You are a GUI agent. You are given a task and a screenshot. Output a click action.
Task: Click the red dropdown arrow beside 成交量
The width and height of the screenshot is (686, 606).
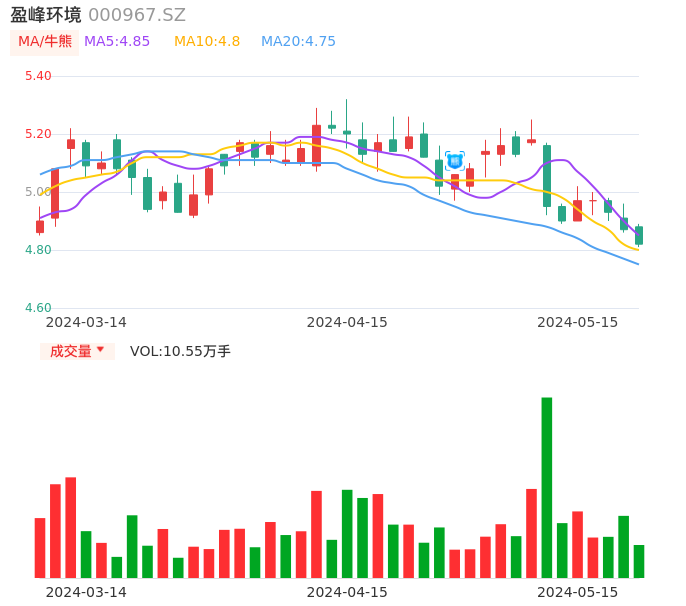point(100,350)
